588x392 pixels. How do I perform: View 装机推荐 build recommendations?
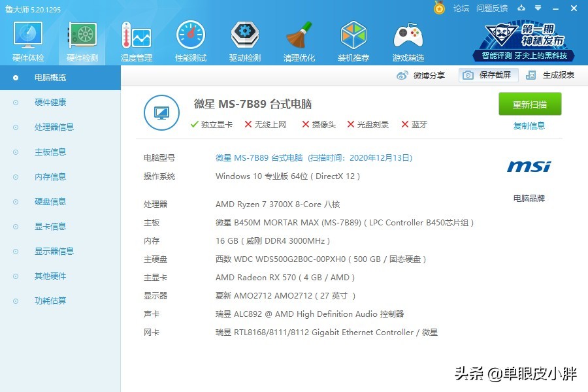point(353,39)
